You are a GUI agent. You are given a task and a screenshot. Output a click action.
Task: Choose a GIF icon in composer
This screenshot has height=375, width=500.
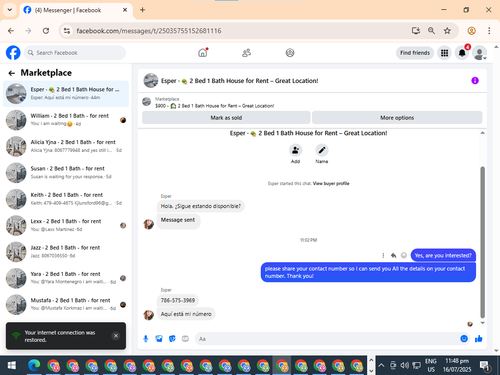[185, 339]
